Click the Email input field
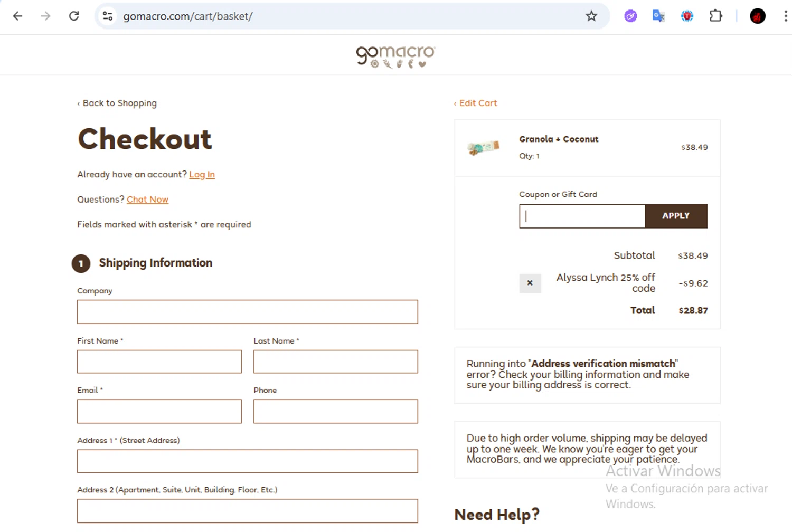The image size is (792, 532). [159, 411]
